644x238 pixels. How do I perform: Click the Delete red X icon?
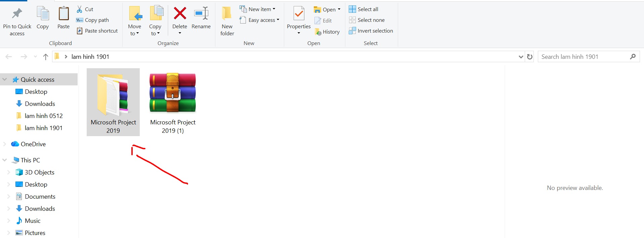click(x=180, y=14)
